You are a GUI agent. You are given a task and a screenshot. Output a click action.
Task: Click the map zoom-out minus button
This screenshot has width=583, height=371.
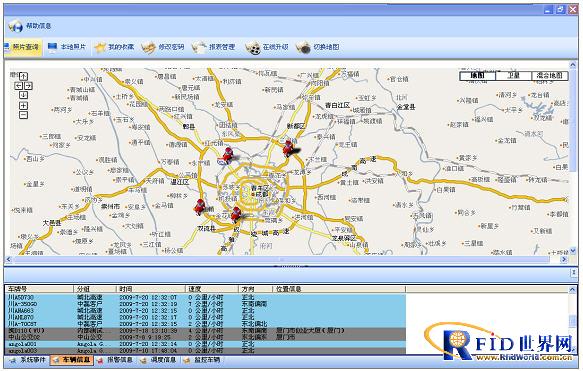(x=23, y=114)
